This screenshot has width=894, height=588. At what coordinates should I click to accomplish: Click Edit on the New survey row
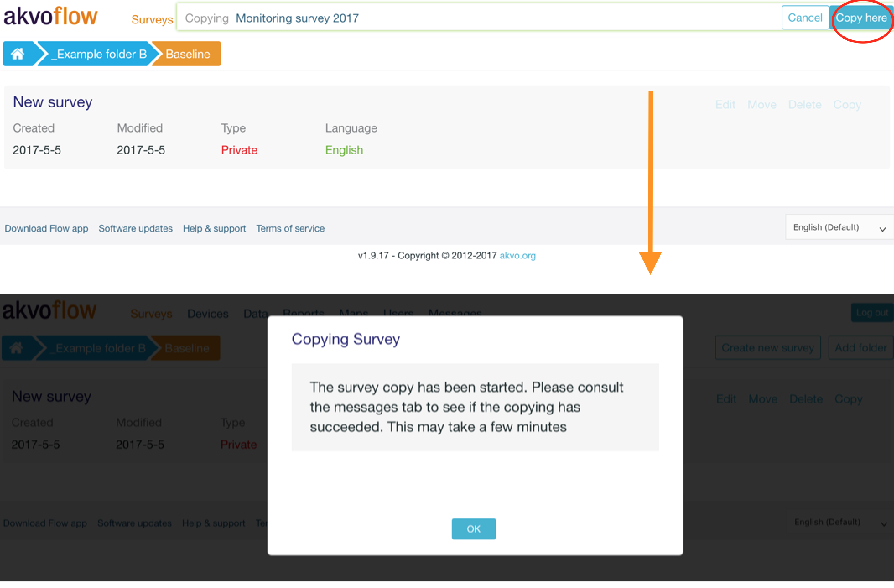tap(725, 104)
